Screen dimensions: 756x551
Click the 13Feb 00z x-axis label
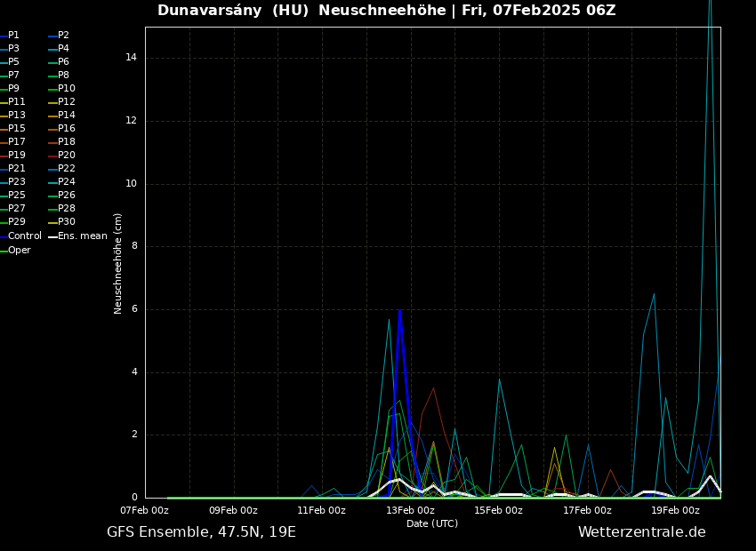click(410, 511)
